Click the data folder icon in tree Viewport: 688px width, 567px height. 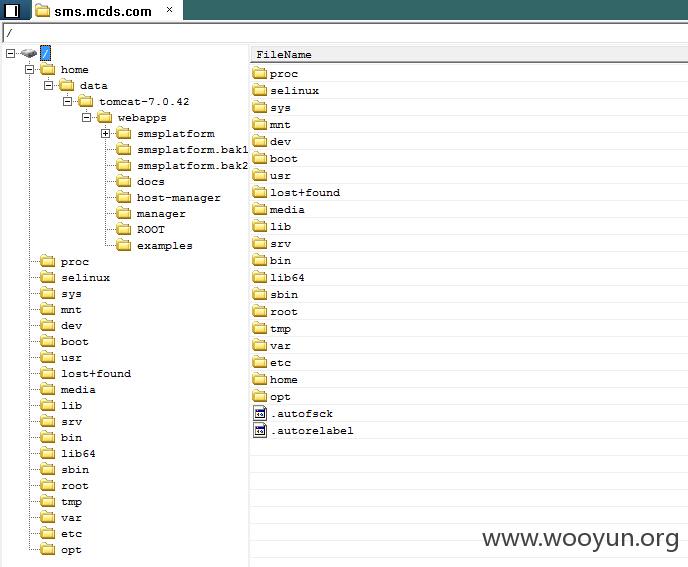click(67, 85)
